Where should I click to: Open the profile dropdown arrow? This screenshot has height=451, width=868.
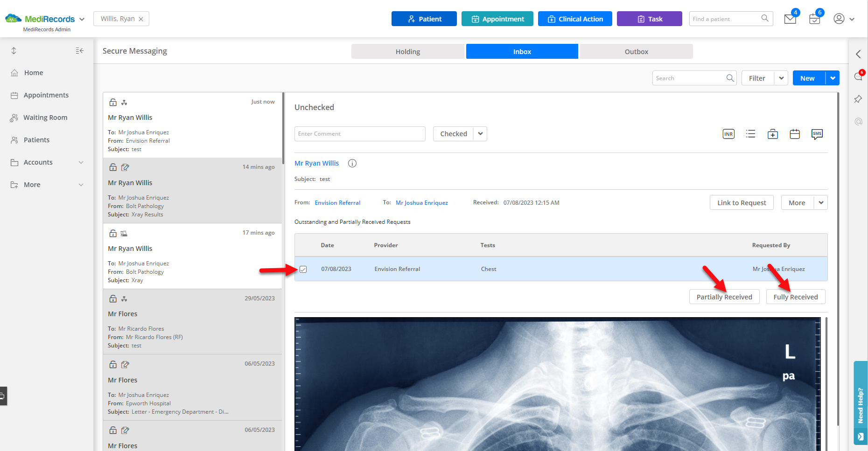coord(852,19)
